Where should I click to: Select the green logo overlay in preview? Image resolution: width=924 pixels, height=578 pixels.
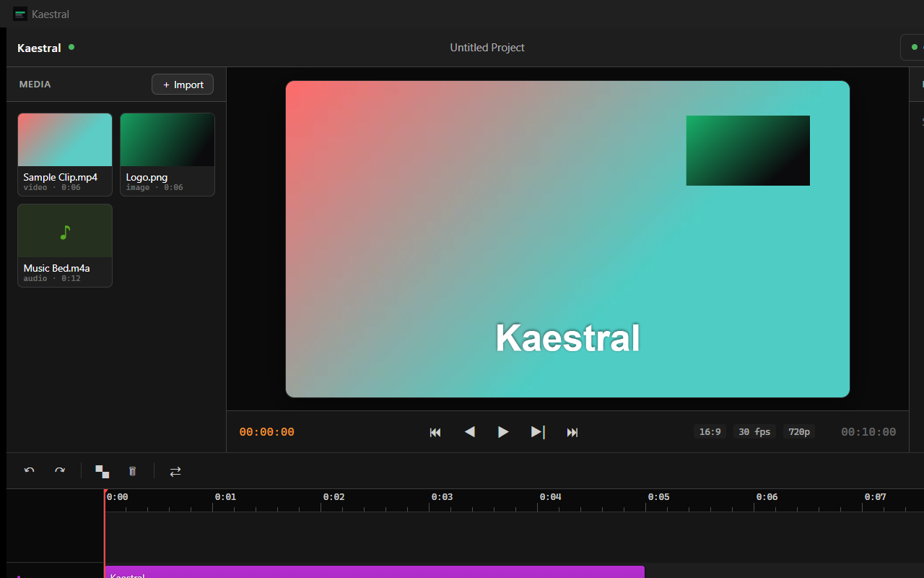point(748,150)
